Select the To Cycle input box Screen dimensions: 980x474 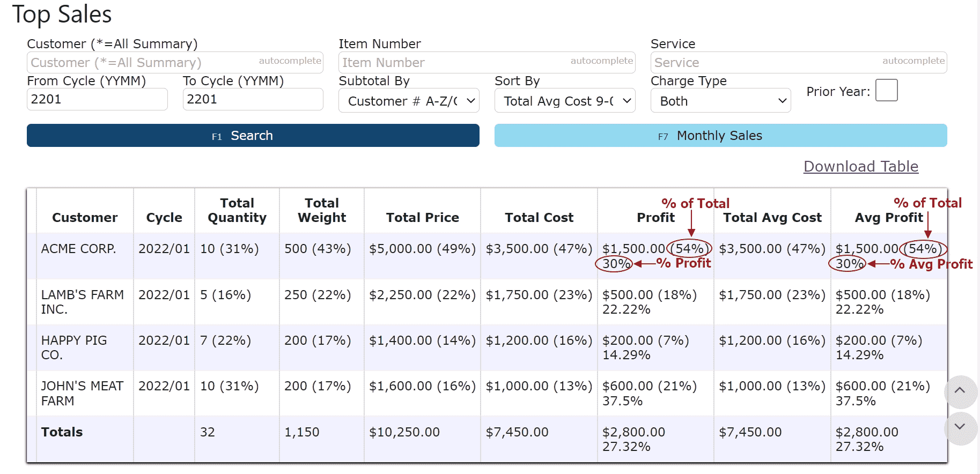(253, 99)
